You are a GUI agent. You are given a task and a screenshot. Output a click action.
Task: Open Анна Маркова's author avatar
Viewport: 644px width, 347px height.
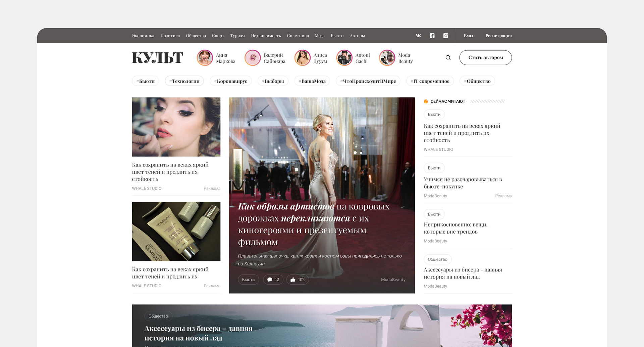click(205, 58)
